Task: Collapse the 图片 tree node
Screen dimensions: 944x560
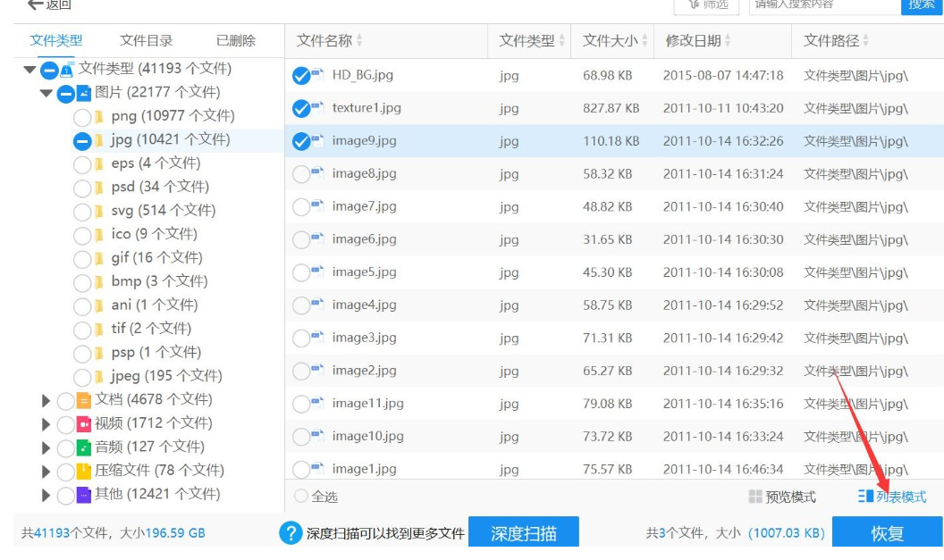Action: (46, 93)
